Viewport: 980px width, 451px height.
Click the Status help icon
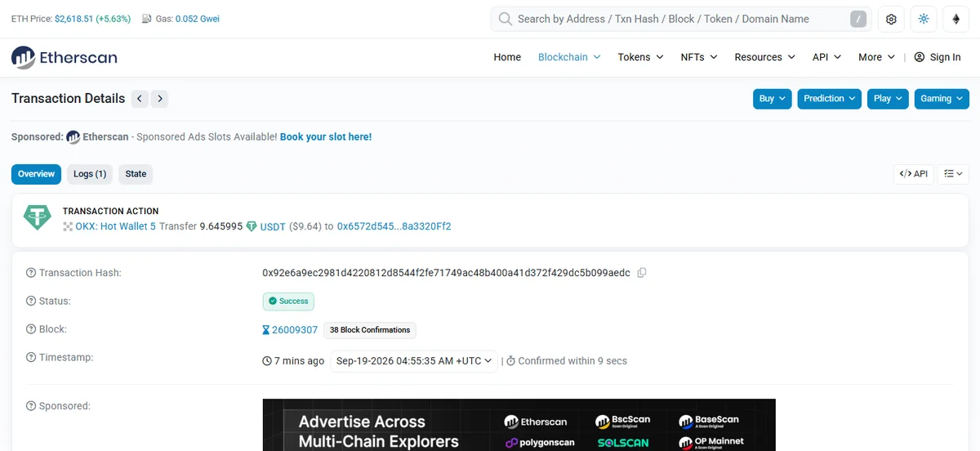[x=31, y=301]
